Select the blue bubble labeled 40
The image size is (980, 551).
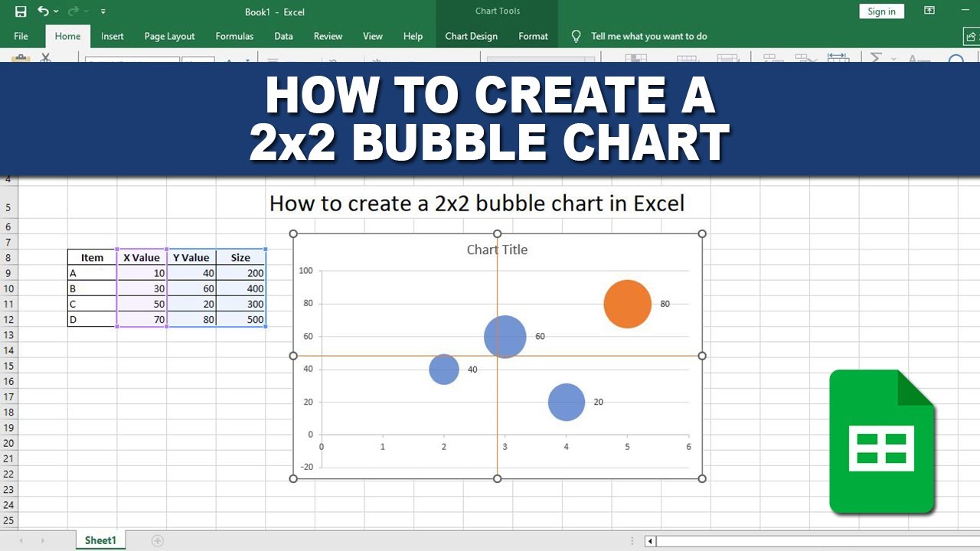tap(444, 369)
